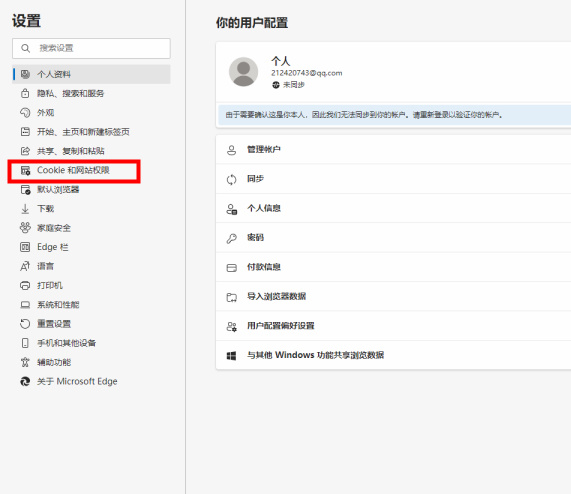Screen dimensions: 571x494
Task: Click the profile icon beside 个人资料
Action: (25, 74)
